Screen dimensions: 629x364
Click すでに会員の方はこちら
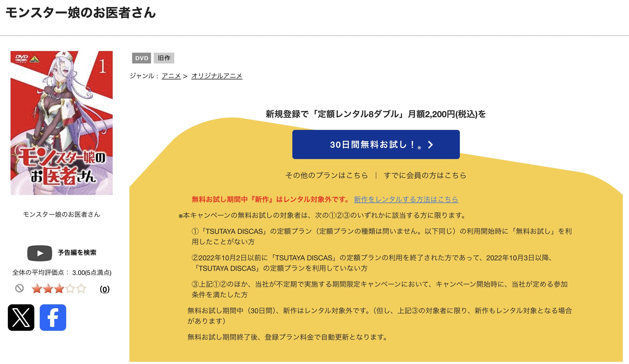point(425,175)
